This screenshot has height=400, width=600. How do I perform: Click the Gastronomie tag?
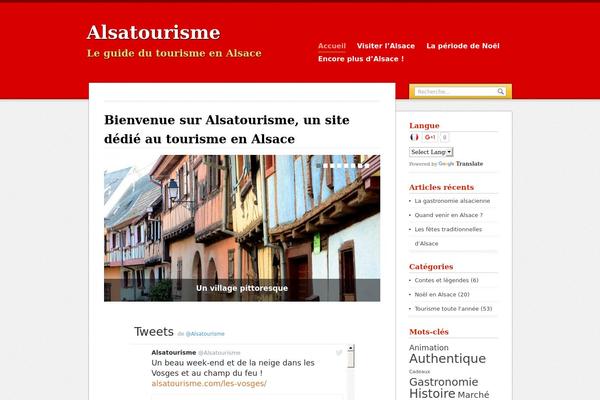pos(443,382)
